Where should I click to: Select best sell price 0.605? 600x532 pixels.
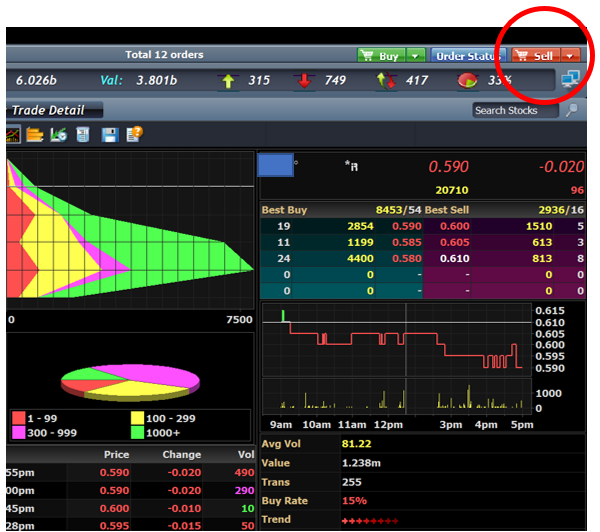click(x=455, y=242)
